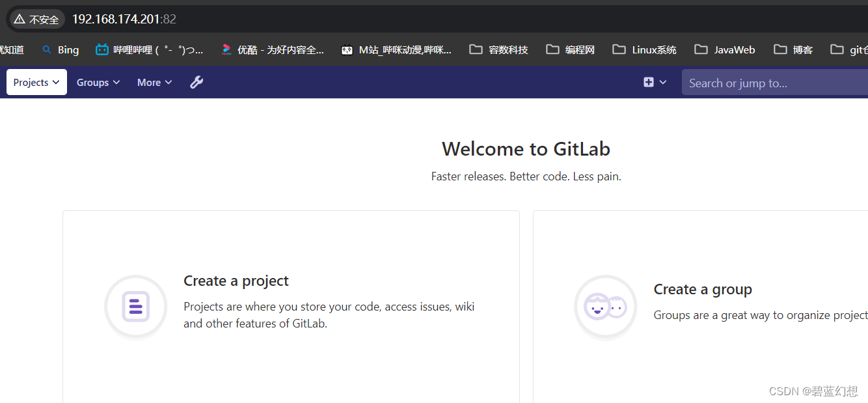
Task: Click the Search or jump to field
Action: 775,83
